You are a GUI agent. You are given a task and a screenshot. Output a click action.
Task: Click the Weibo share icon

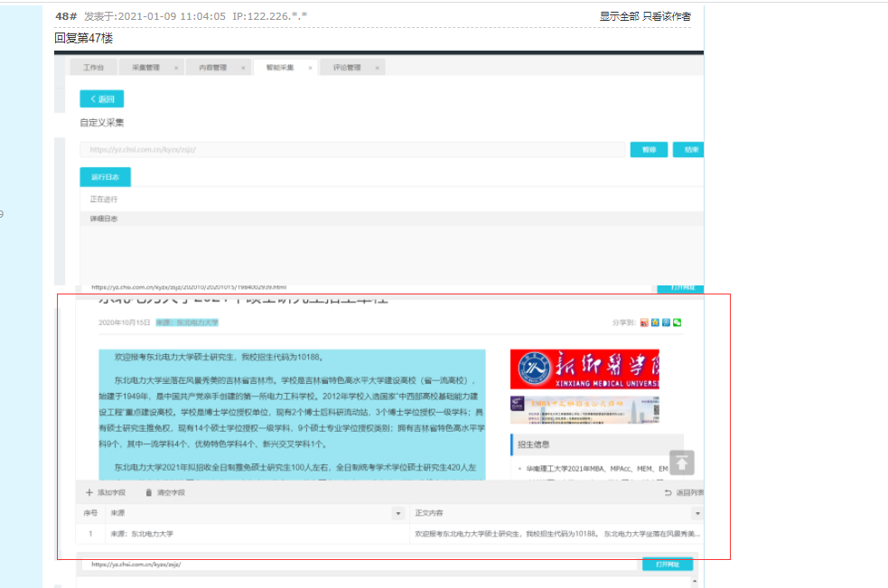coord(644,322)
